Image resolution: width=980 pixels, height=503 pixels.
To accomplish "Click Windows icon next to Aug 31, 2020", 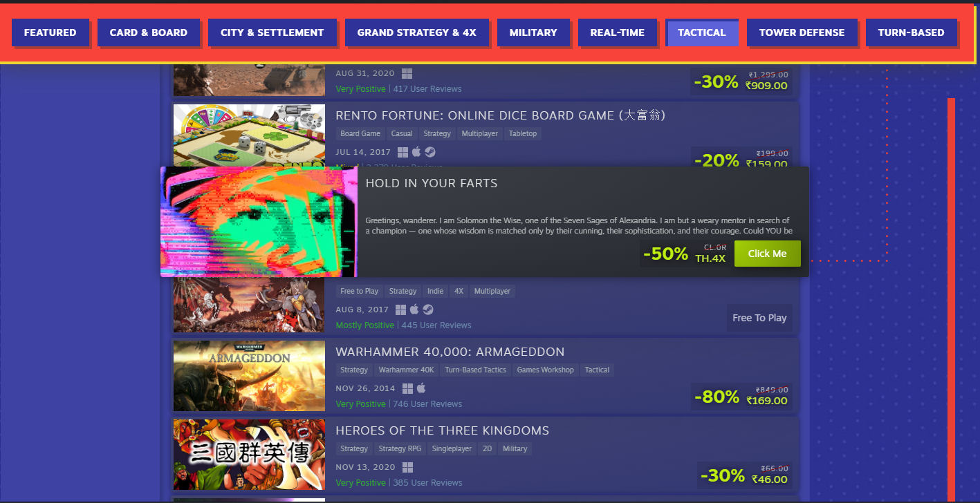I will point(407,73).
